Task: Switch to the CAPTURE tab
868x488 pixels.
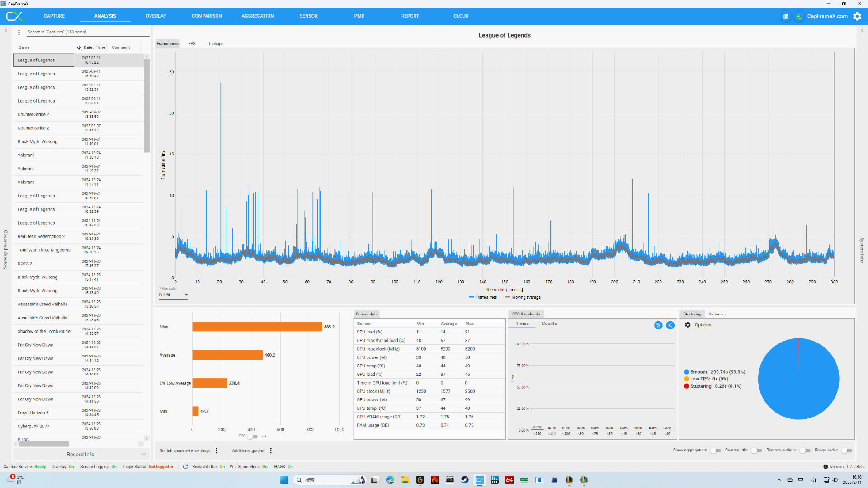Action: [54, 16]
